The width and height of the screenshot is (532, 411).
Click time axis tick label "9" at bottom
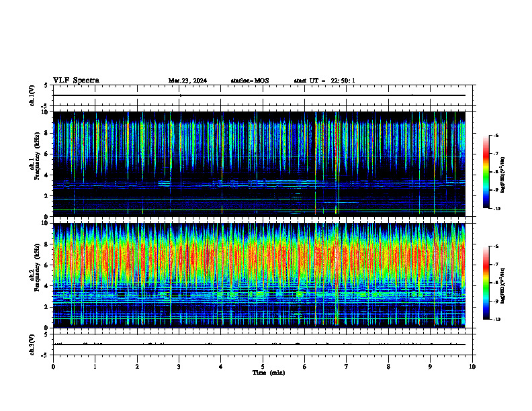pyautogui.click(x=430, y=367)
